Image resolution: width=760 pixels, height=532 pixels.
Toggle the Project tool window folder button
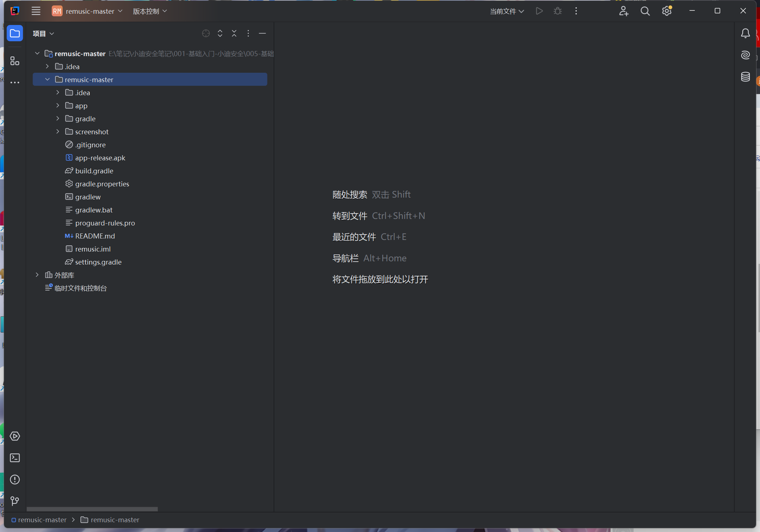(x=15, y=33)
